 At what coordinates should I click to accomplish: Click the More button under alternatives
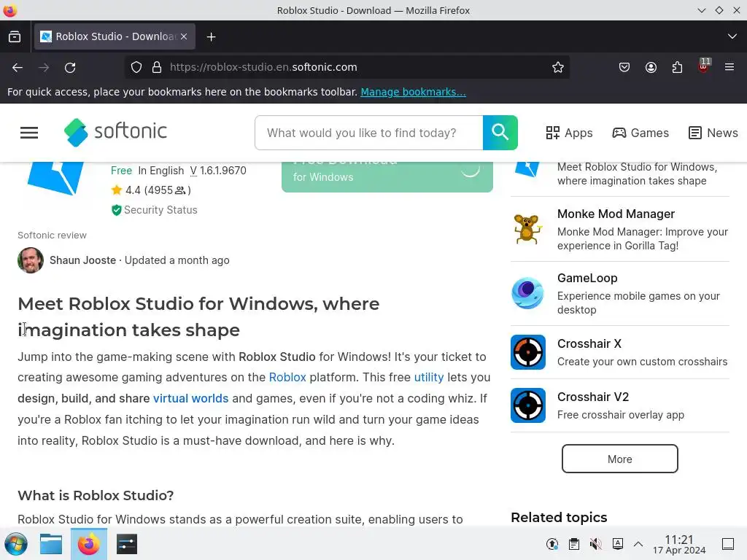[x=620, y=459]
